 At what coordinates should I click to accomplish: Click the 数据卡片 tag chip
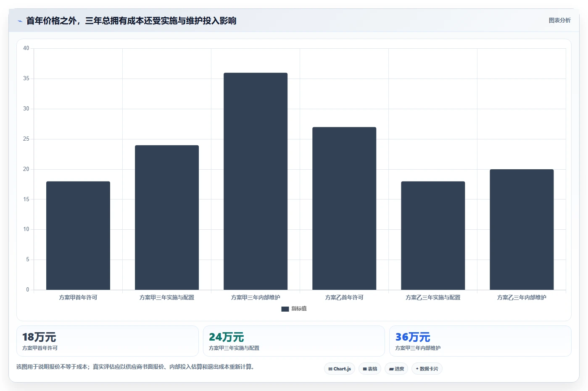pos(427,369)
